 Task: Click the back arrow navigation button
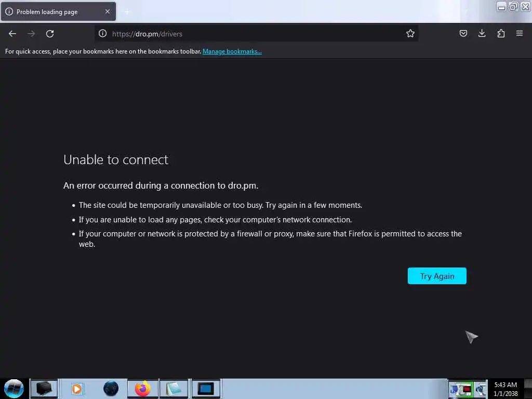tap(12, 34)
